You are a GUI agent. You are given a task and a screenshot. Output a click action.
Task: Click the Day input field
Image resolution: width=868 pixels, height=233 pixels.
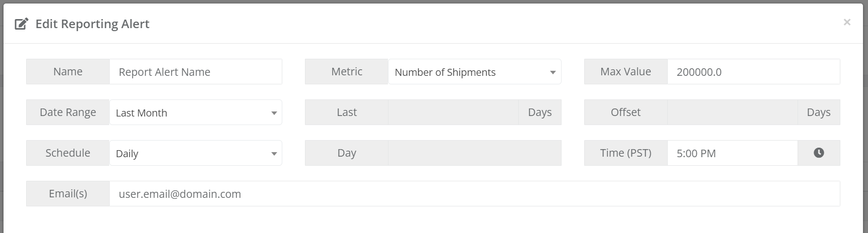pyautogui.click(x=475, y=153)
